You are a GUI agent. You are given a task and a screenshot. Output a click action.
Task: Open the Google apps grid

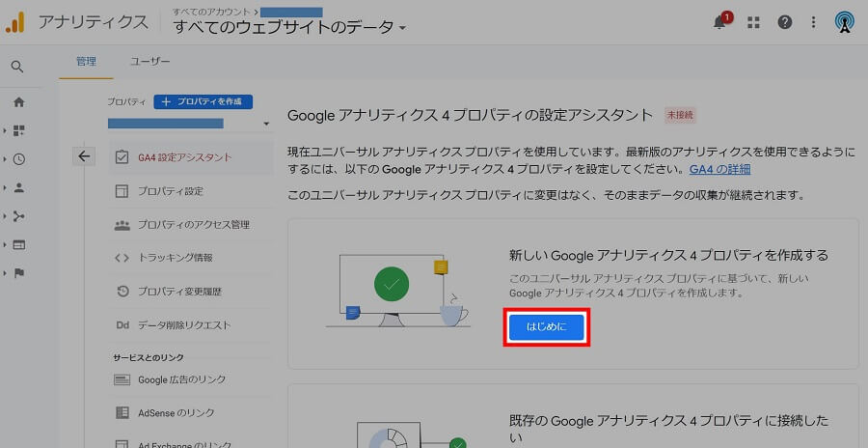[x=753, y=22]
